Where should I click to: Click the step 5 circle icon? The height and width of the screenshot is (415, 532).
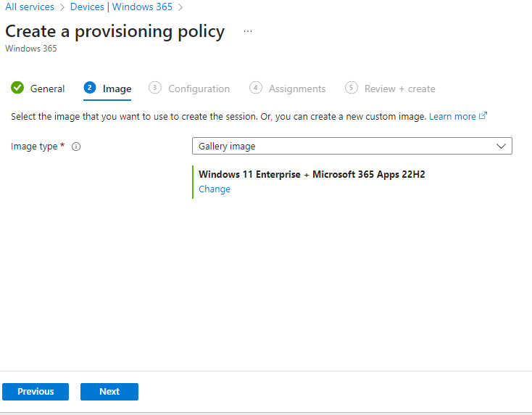(x=351, y=88)
